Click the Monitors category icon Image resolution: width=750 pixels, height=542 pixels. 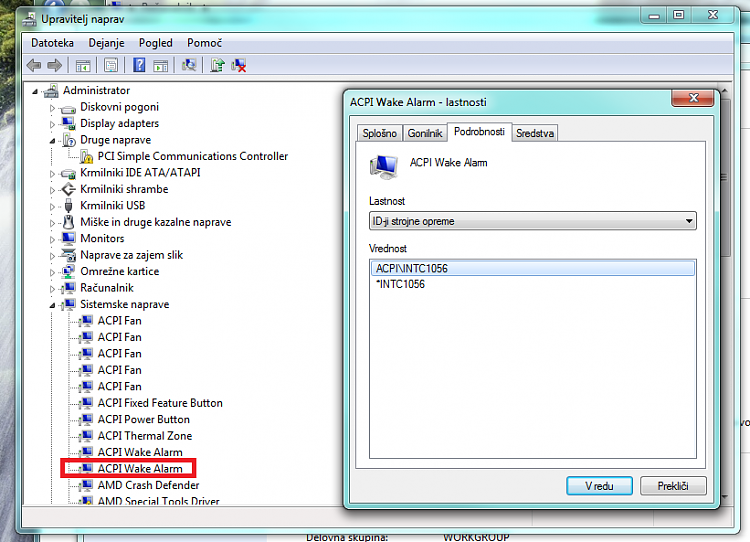point(68,238)
